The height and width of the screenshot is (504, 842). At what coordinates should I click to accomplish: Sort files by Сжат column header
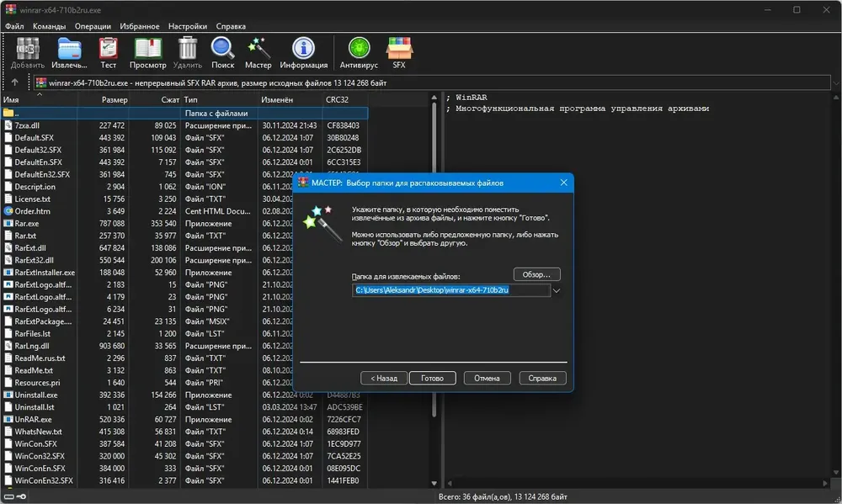pos(155,100)
